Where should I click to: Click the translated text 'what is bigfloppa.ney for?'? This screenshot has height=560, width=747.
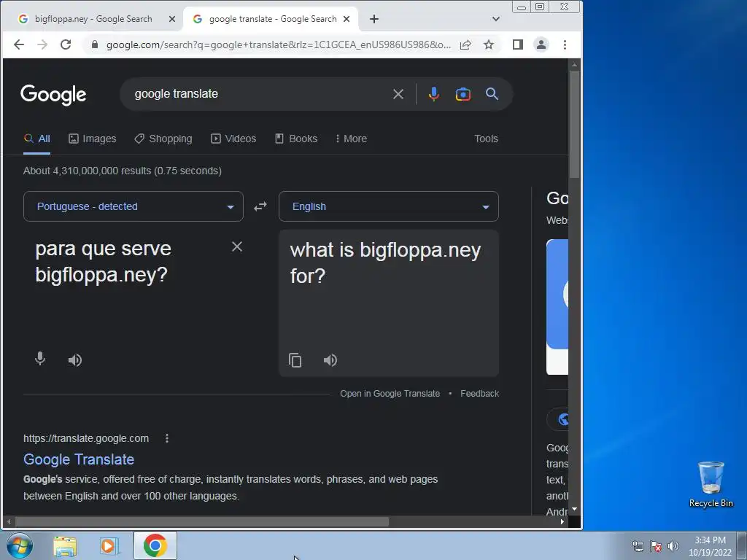(x=385, y=262)
